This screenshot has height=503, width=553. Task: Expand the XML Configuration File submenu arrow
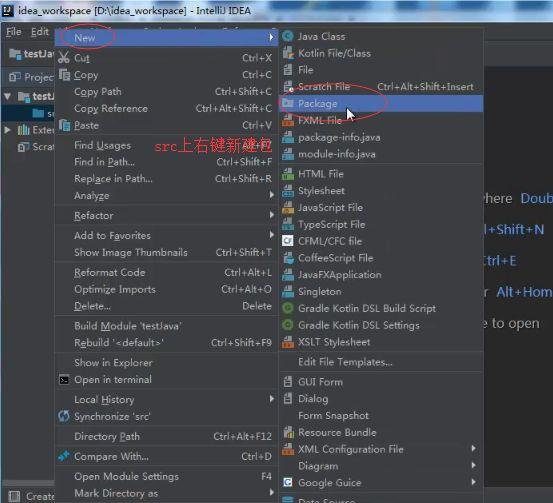pos(473,448)
